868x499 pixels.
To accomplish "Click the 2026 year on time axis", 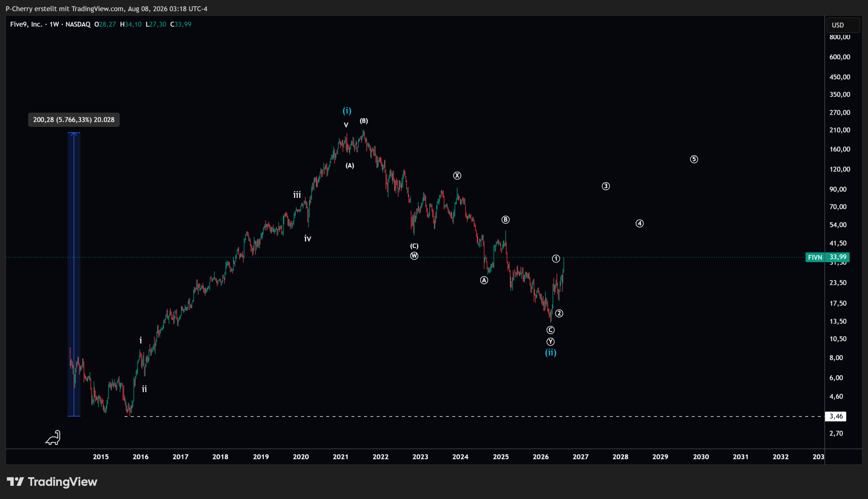I will point(541,457).
